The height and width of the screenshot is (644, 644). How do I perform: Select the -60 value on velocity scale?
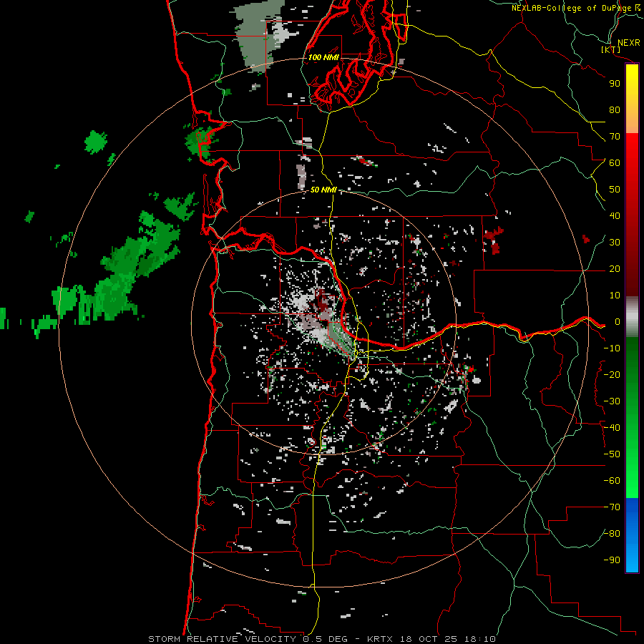click(x=612, y=481)
